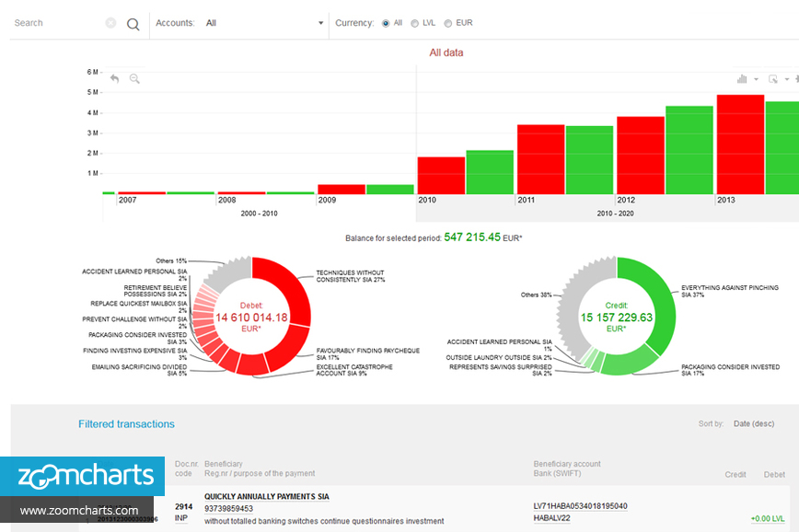Click the search magnifier icon
This screenshot has width=799, height=532.
[x=133, y=24]
